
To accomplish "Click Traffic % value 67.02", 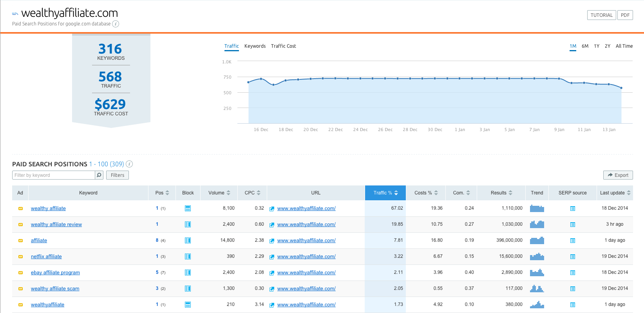I will click(x=397, y=208).
